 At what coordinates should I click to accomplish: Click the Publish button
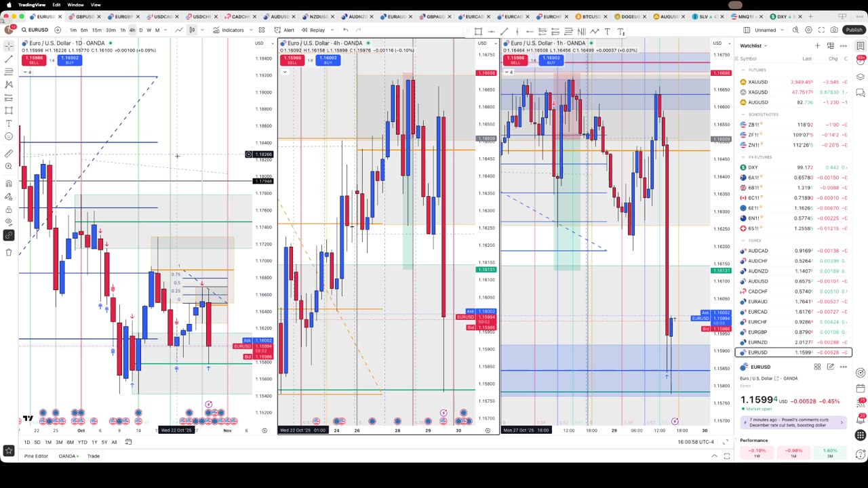pyautogui.click(x=854, y=30)
